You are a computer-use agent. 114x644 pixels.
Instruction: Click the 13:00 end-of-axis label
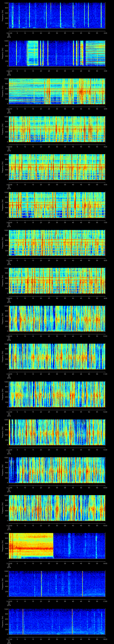click(x=105, y=450)
